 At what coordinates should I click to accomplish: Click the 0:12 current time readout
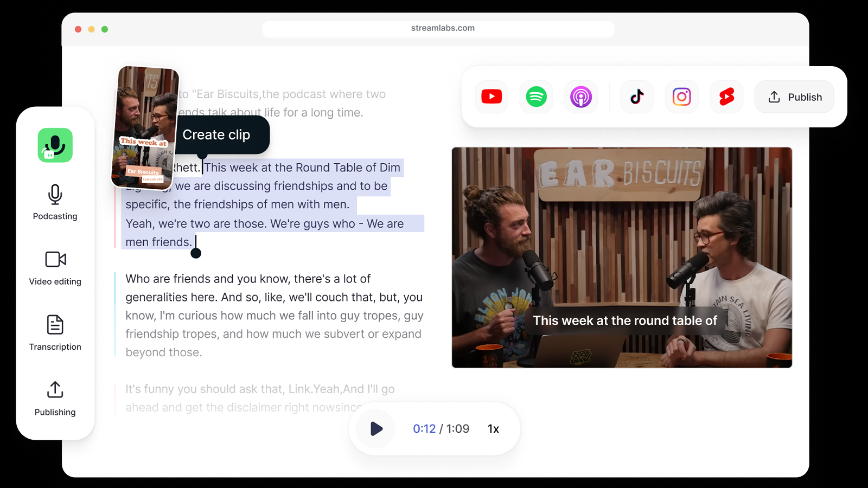[424, 429]
